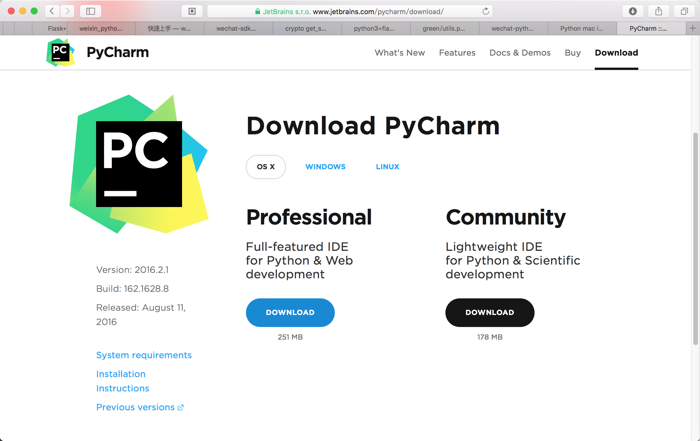The width and height of the screenshot is (700, 441).
Task: Click the Community heading
Action: pos(505,217)
